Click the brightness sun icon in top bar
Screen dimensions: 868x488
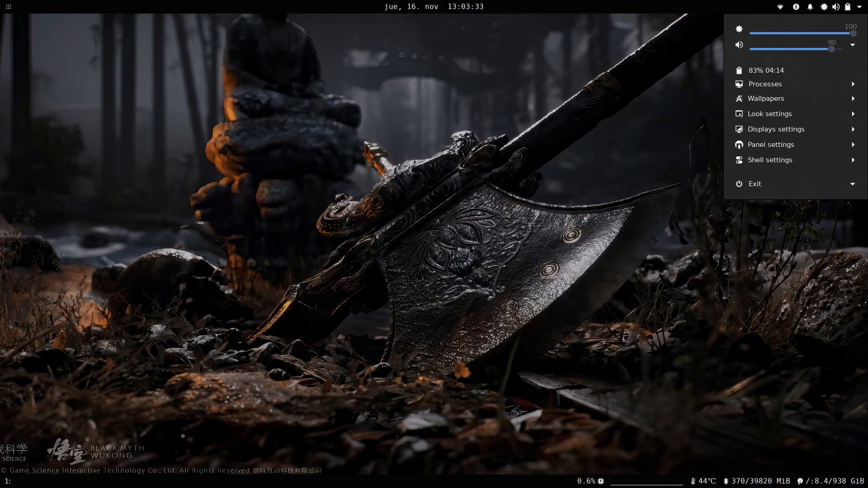coord(824,7)
